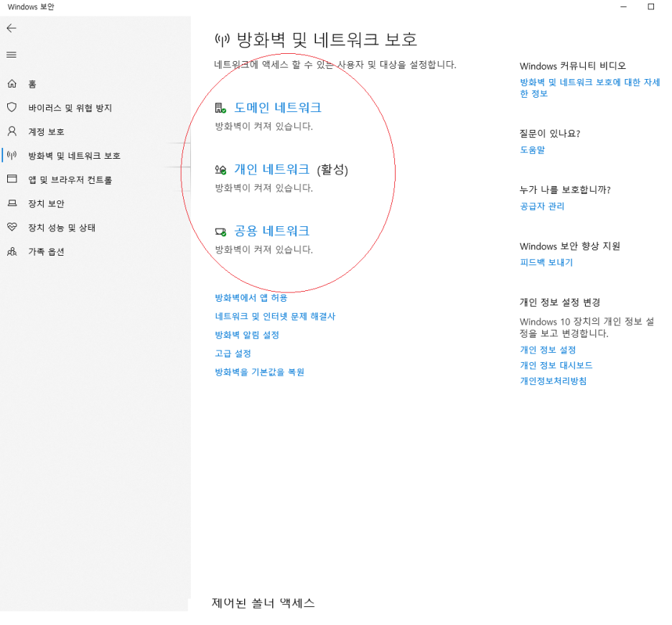Open 공급자 관리 link
The height and width of the screenshot is (625, 672).
[542, 206]
